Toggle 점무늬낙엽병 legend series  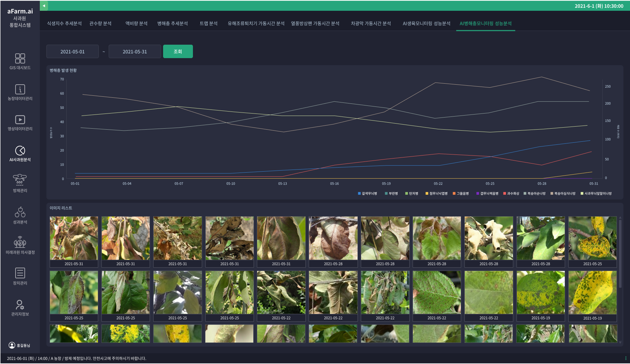coord(436,193)
